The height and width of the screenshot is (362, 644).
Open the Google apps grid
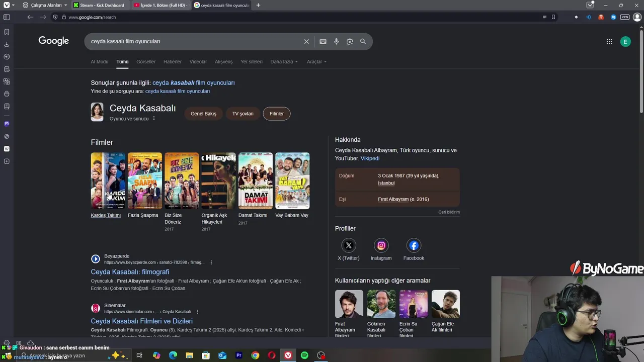[x=609, y=42]
